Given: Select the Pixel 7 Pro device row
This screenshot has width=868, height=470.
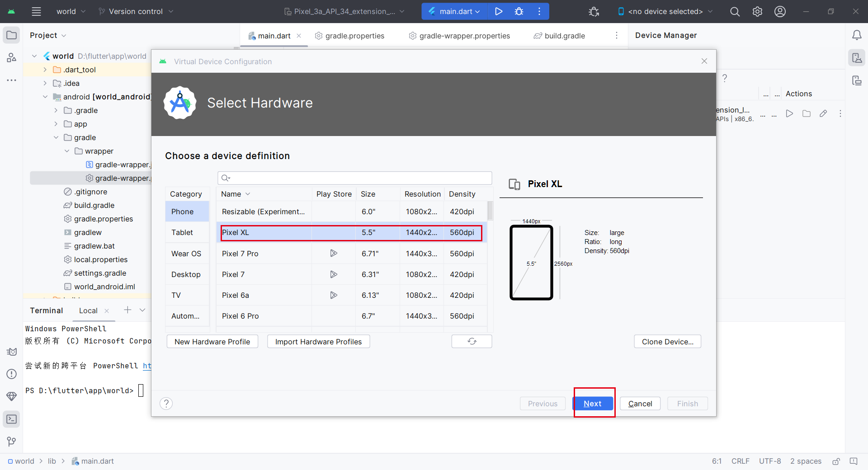Looking at the screenshot, I should click(352, 254).
